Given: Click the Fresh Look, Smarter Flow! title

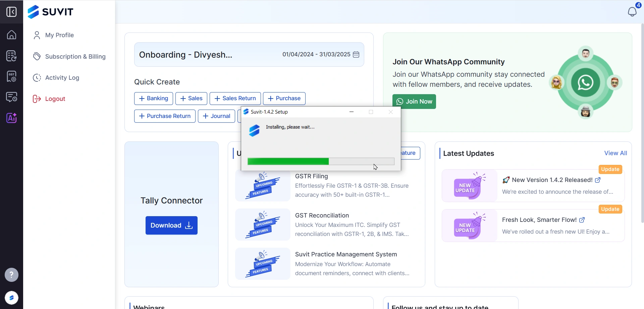Looking at the screenshot, I should [x=539, y=220].
